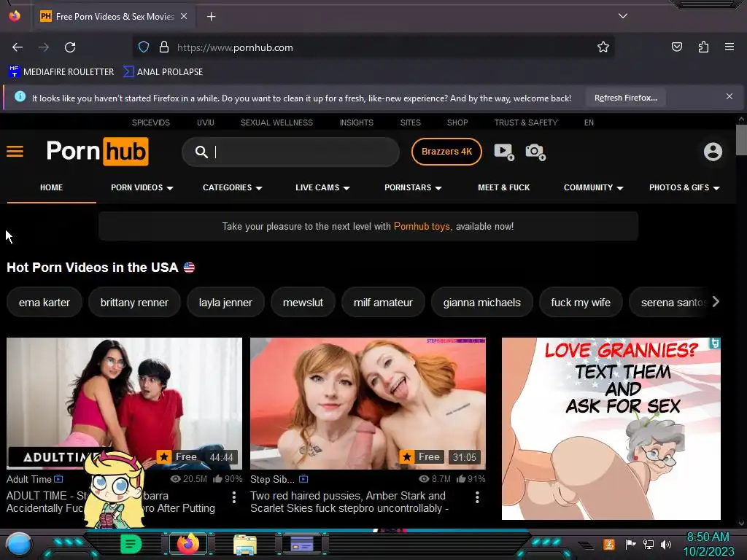Select the 'brittany renner' tag chip

[134, 303]
